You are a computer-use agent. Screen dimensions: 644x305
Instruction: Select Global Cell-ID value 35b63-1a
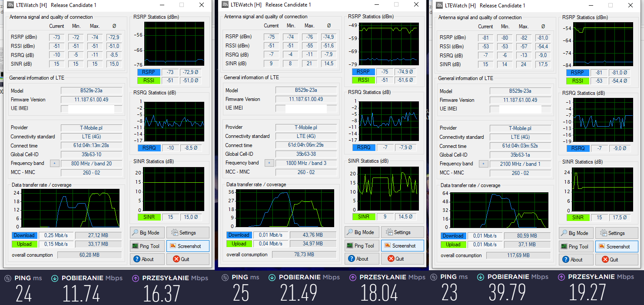pos(520,155)
